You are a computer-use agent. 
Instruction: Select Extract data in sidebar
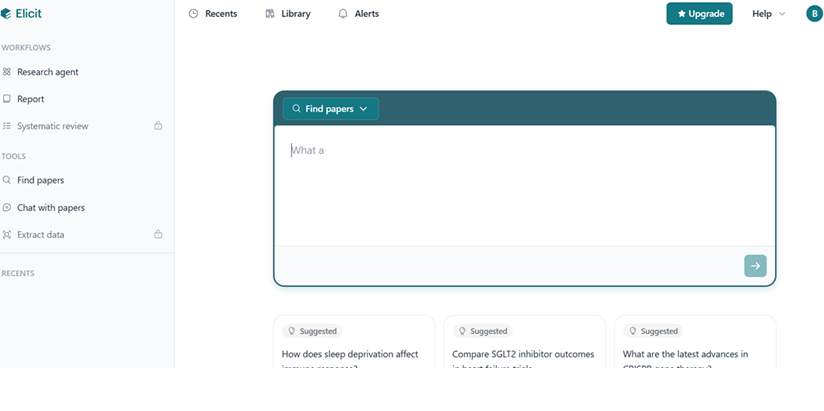(40, 235)
